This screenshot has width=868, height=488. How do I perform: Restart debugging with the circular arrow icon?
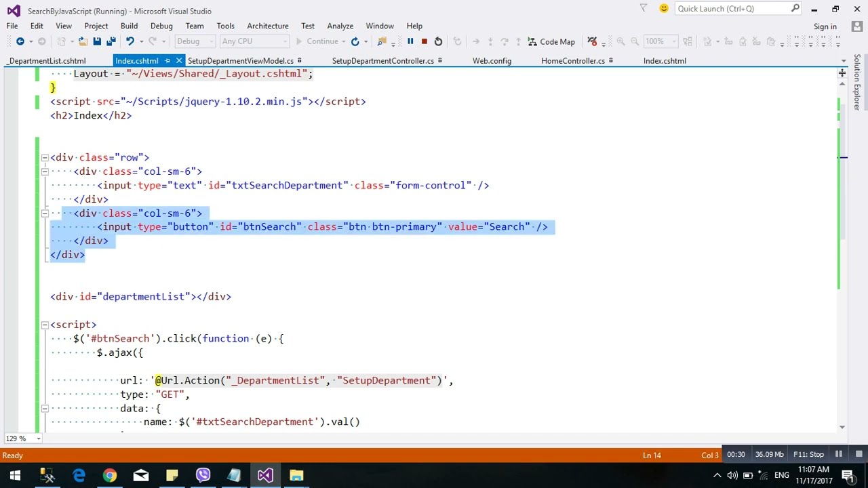click(x=438, y=41)
